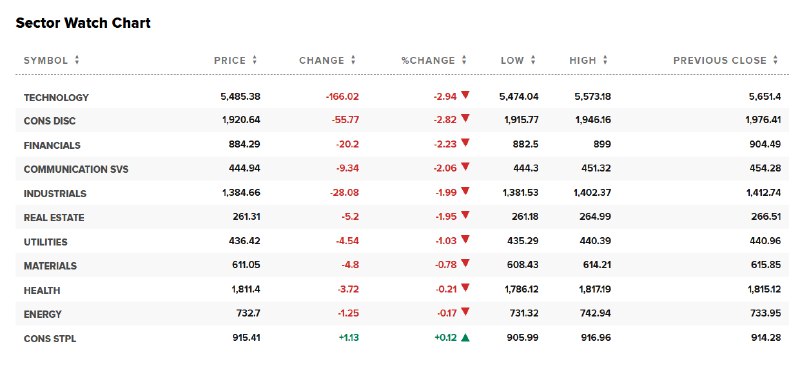Open the INDUSTRIALS sector
Viewport: 800px width, 368px height.
pyautogui.click(x=55, y=194)
